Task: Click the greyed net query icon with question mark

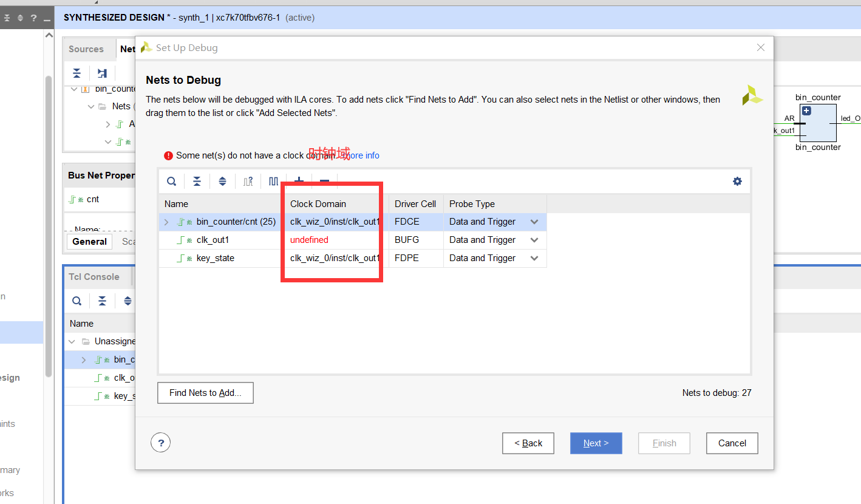Action: coord(248,182)
